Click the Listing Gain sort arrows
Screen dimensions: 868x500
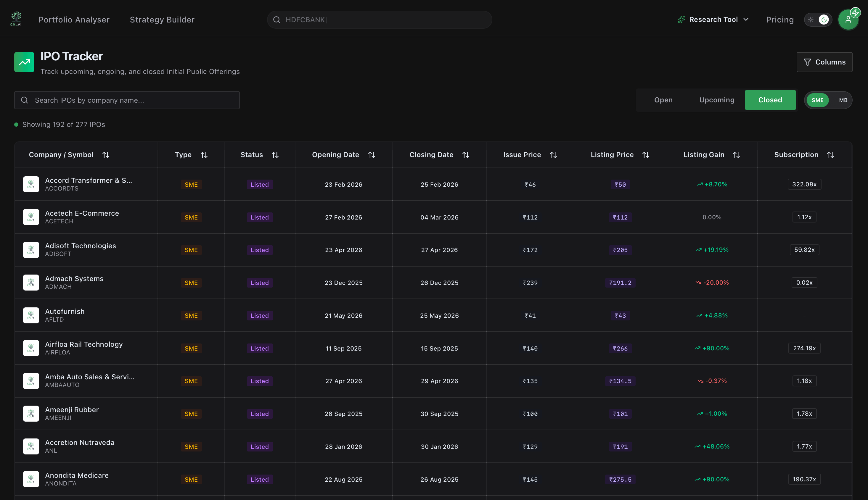point(736,155)
